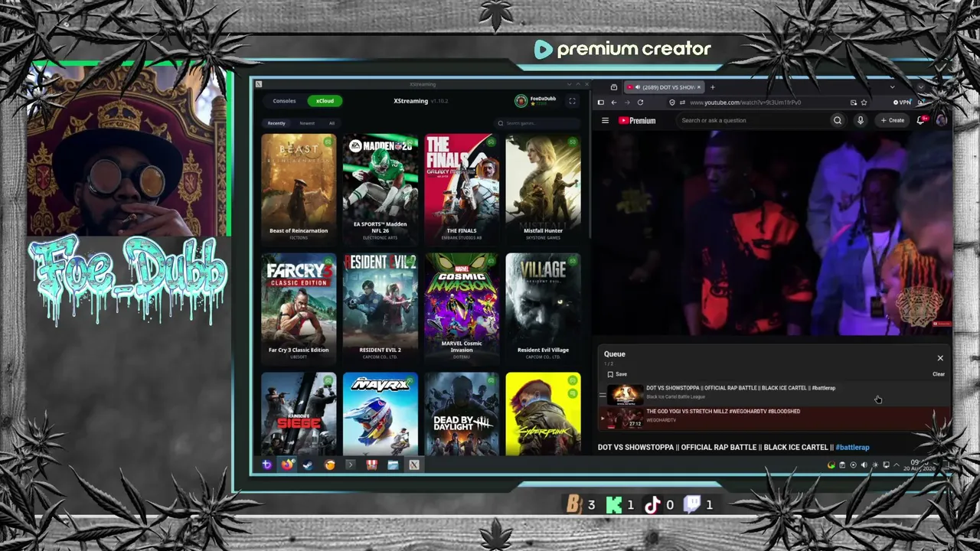Select the Newest filter tab

tap(307, 123)
